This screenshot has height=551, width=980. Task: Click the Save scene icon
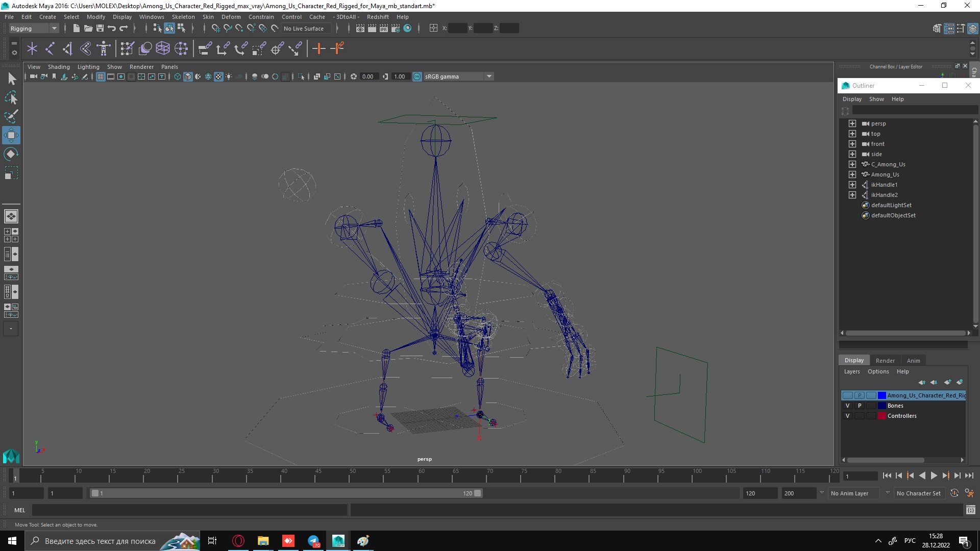click(x=100, y=29)
